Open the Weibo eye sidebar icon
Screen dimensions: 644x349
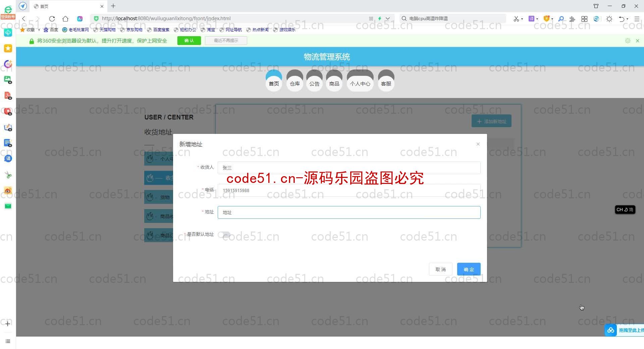tap(8, 191)
